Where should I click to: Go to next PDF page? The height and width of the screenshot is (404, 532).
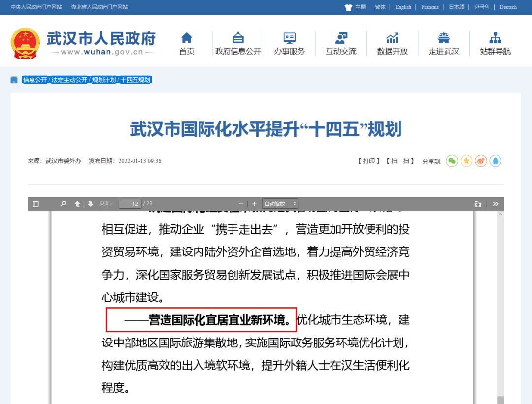(90, 204)
